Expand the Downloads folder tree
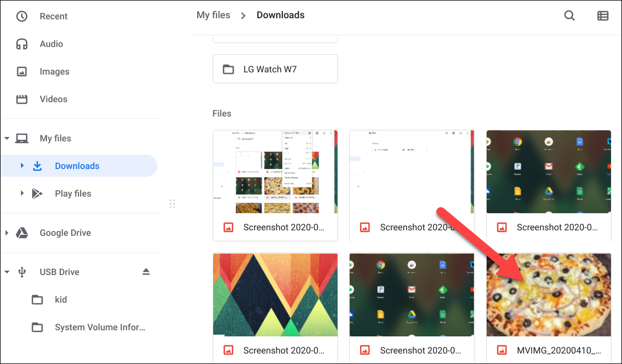The width and height of the screenshot is (622, 364). click(x=22, y=165)
